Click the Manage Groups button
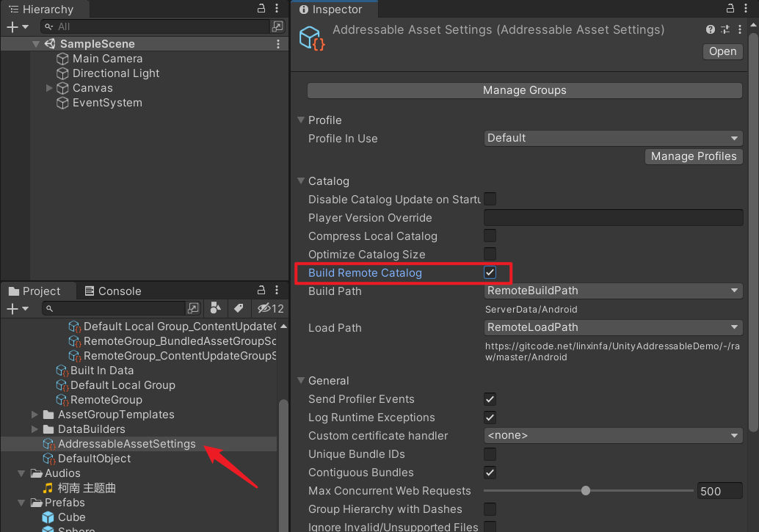Screen dimensions: 759x532 [x=524, y=90]
